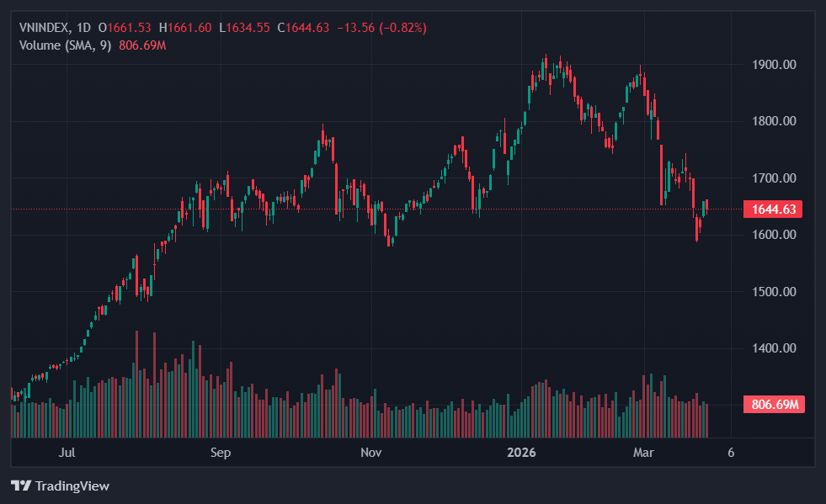Click the TradingView logo icon

(21, 485)
